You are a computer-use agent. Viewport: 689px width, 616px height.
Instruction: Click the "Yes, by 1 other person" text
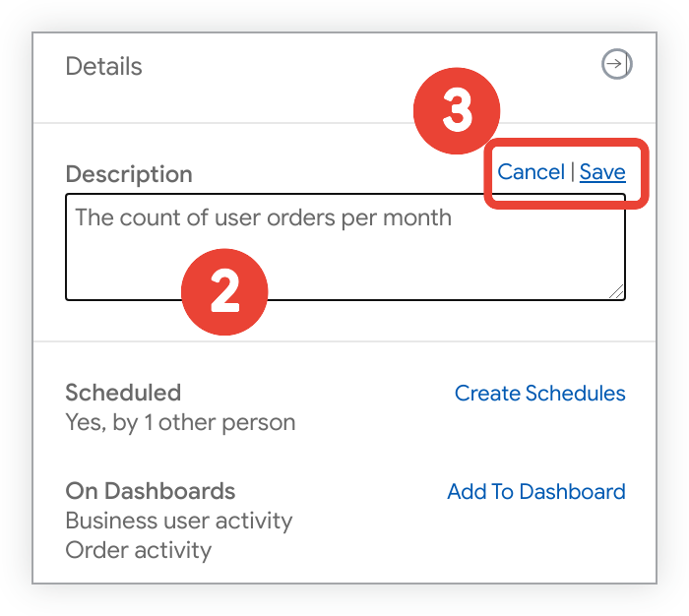pyautogui.click(x=180, y=423)
